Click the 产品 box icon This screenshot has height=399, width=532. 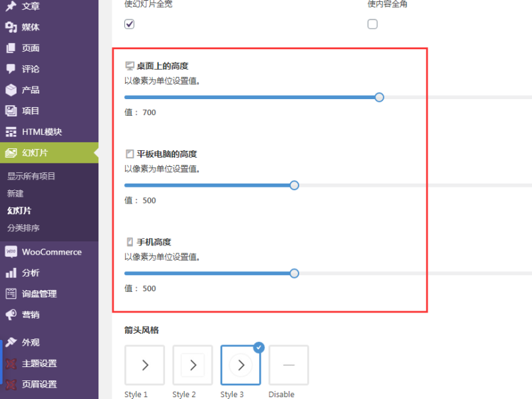point(11,90)
